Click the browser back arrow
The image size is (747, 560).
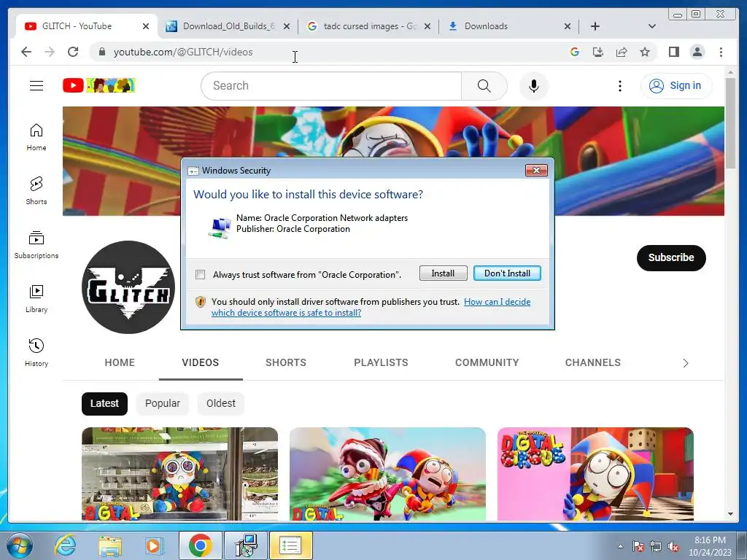pyautogui.click(x=26, y=52)
